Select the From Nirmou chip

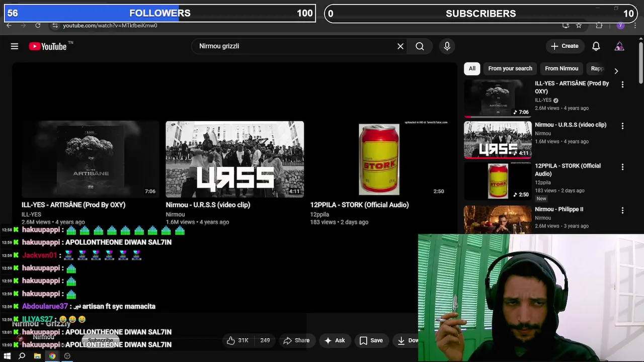click(561, 68)
